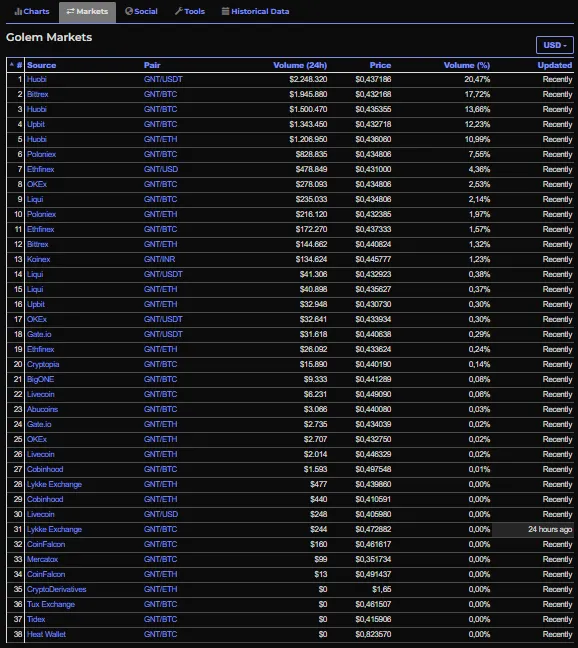Open Lykke Exchange link in row 31
The width and height of the screenshot is (578, 648).
(55, 529)
